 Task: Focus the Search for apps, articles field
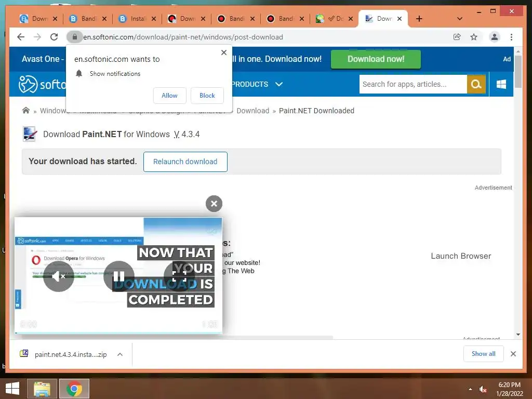tap(413, 84)
